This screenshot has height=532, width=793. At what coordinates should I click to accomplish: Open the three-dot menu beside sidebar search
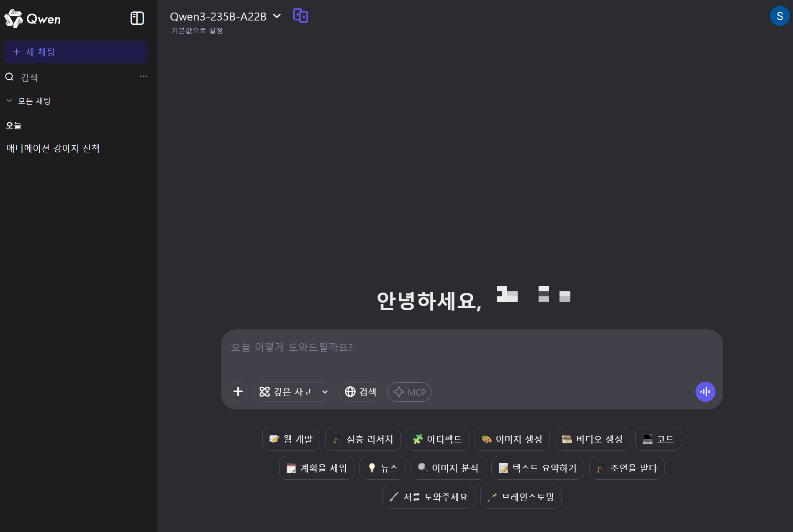point(144,76)
